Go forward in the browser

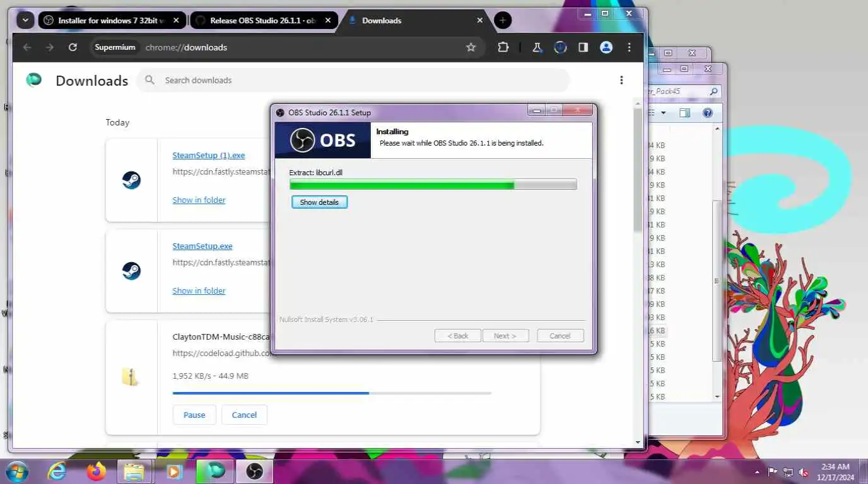[50, 47]
